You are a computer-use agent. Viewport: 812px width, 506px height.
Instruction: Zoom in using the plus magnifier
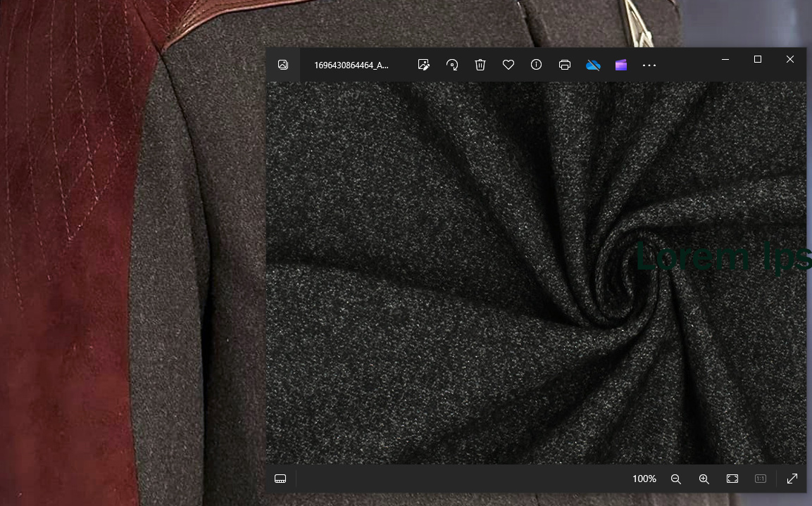tap(704, 479)
